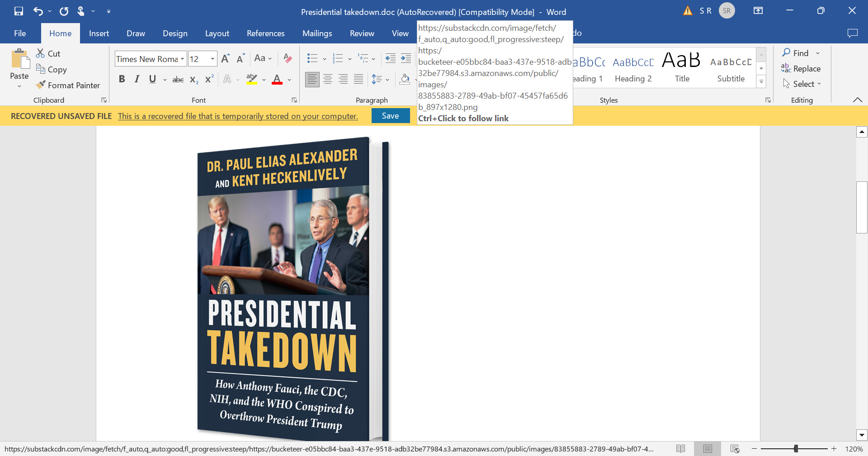Click the Undo arrow icon
The height and width of the screenshot is (456, 868).
38,11
